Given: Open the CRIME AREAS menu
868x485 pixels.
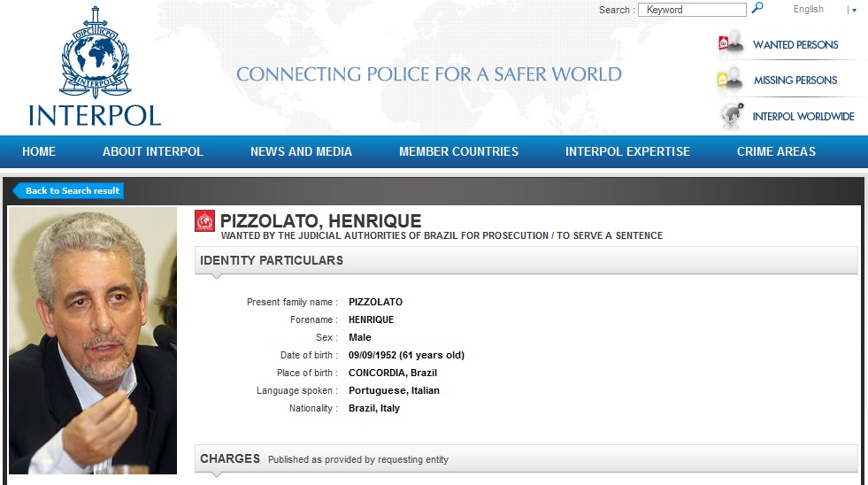Looking at the screenshot, I should click(x=776, y=151).
